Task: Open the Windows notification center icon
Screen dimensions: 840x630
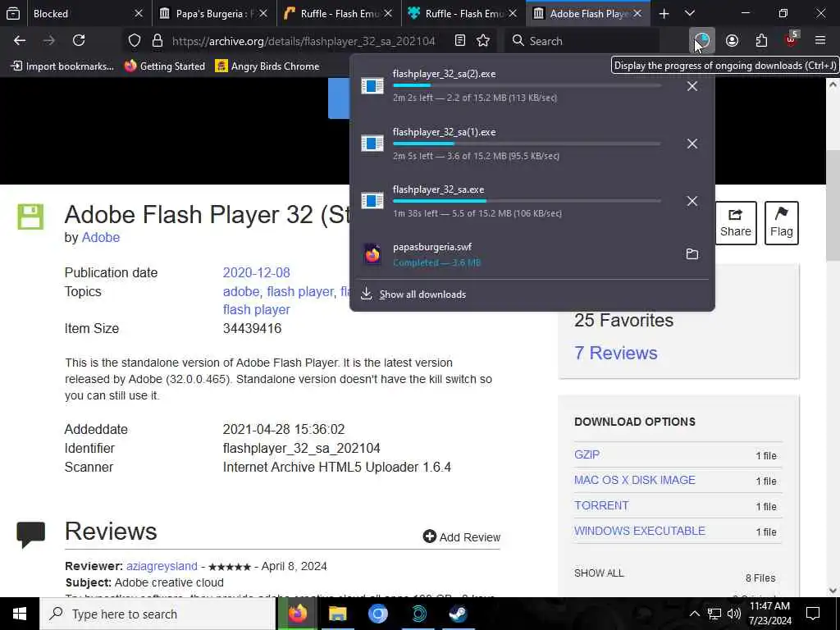Action: [813, 614]
